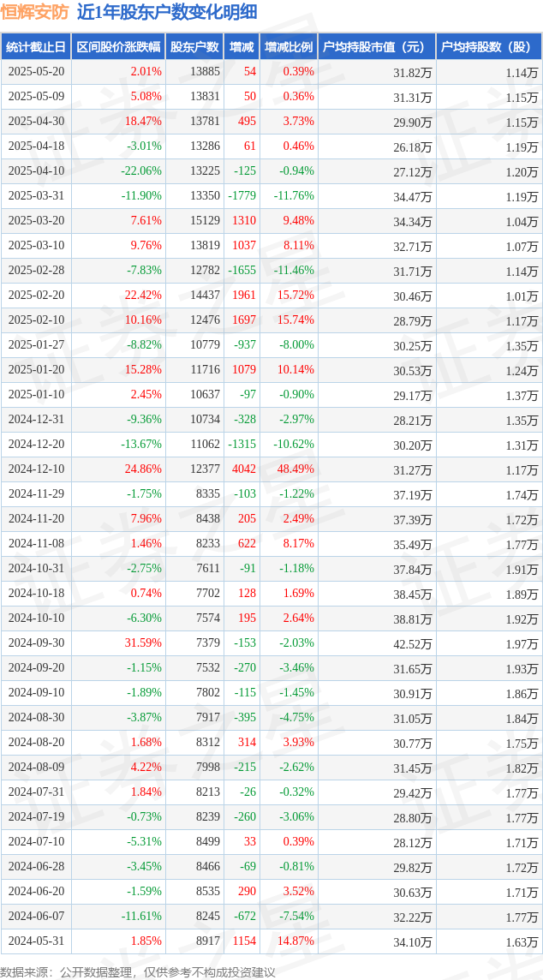Click the 31.59% price change cell
Viewport: 543px width, 980px height.
143,642
